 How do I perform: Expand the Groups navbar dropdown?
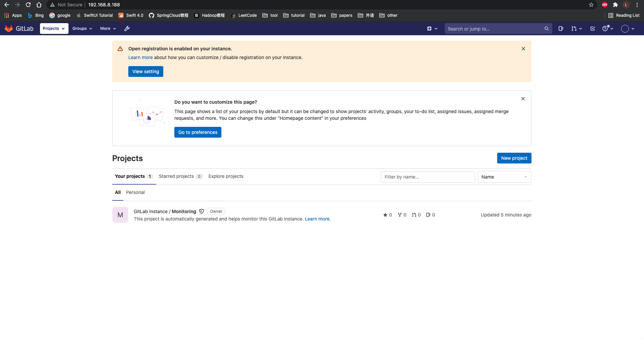82,29
